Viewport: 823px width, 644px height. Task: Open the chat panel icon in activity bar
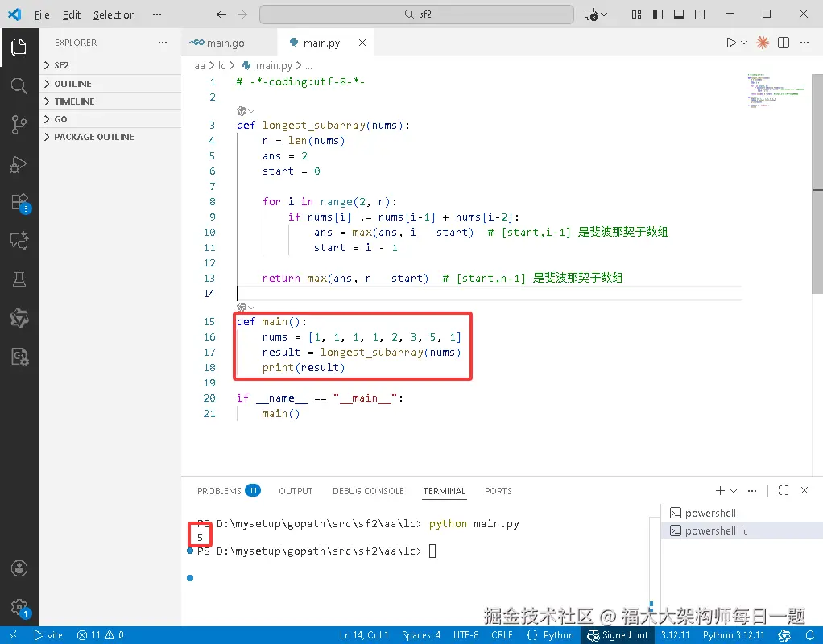[x=19, y=241]
